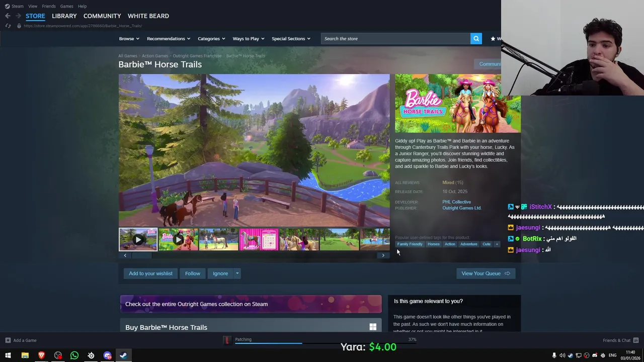
Task: Select the pink customization screenshot thumbnail
Action: click(x=259, y=240)
